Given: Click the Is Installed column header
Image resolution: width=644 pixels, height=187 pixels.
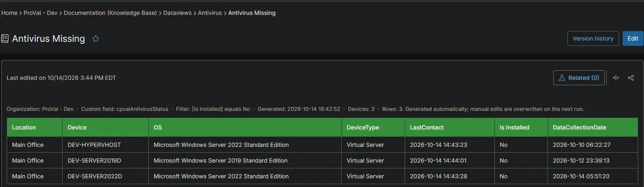Looking at the screenshot, I should coord(521,127).
